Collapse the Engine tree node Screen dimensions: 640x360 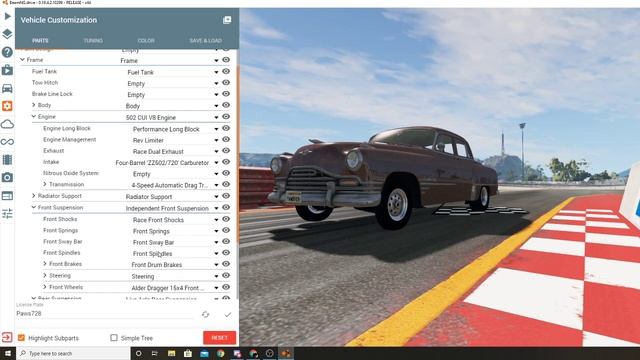(x=33, y=116)
